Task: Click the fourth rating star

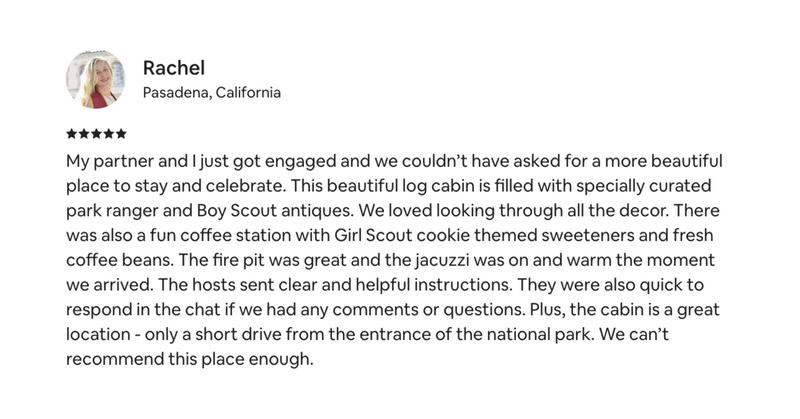Action: click(108, 134)
